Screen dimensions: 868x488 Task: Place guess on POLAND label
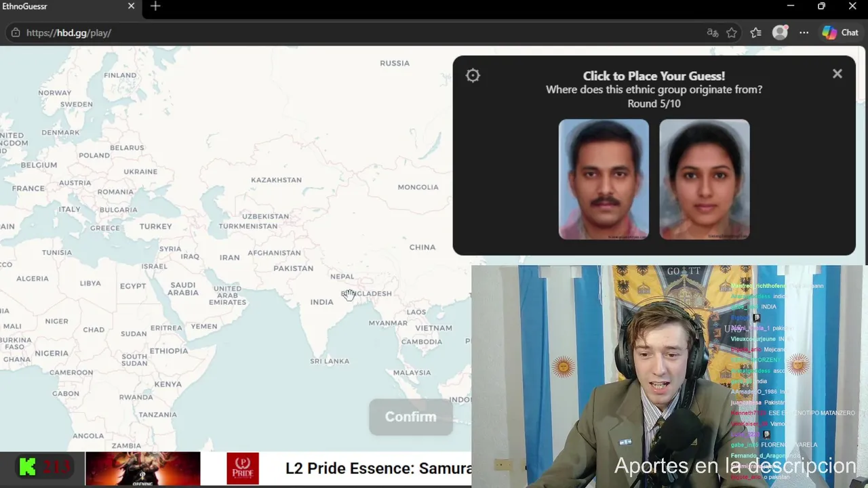[x=94, y=155]
